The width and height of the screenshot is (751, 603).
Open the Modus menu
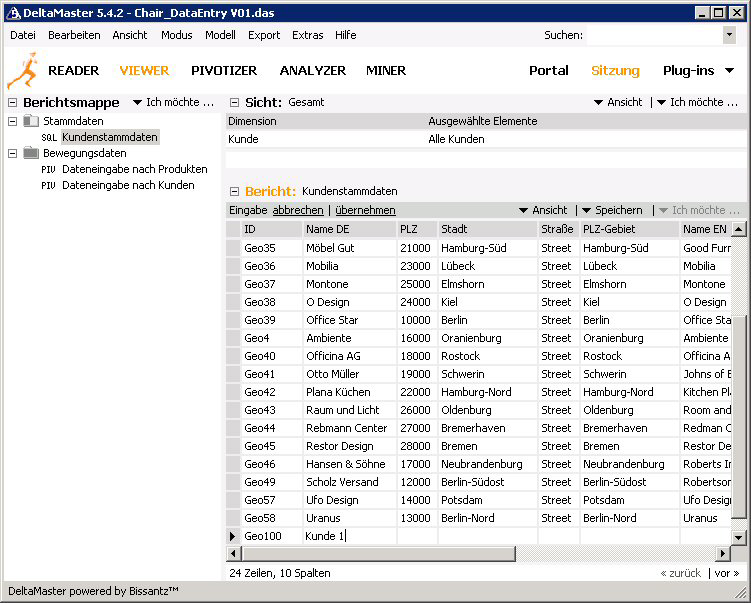[x=176, y=35]
